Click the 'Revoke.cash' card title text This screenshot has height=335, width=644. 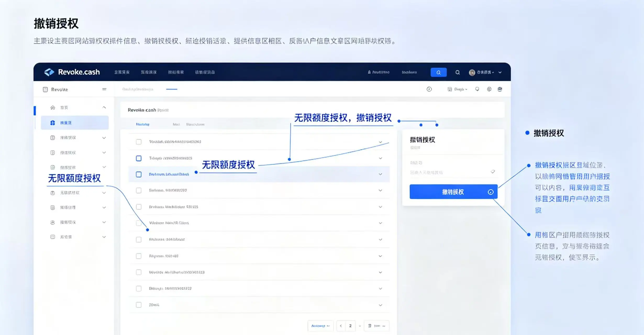142,110
